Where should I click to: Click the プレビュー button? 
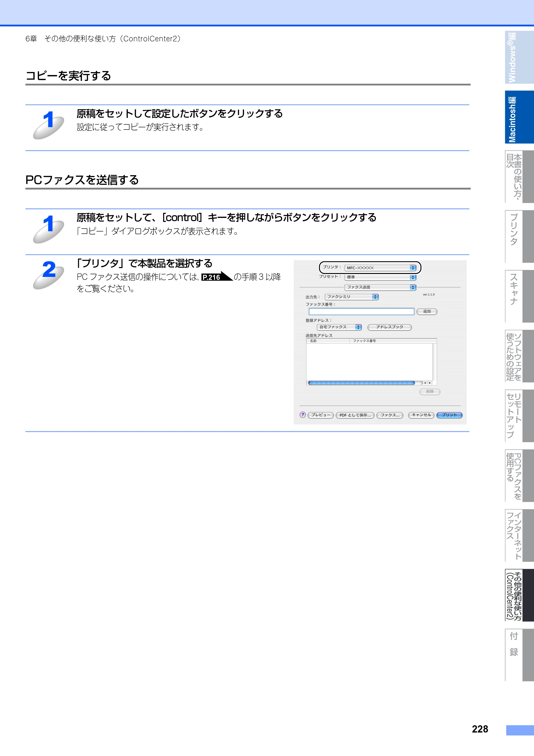click(x=321, y=415)
